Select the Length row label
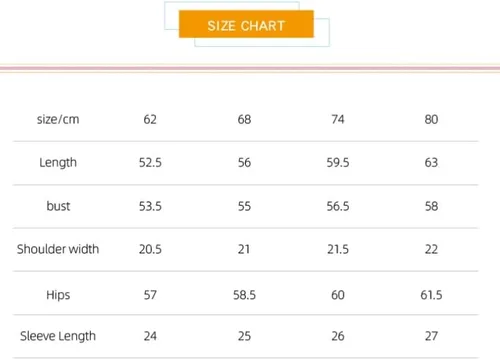The width and height of the screenshot is (500, 360). pyautogui.click(x=58, y=163)
